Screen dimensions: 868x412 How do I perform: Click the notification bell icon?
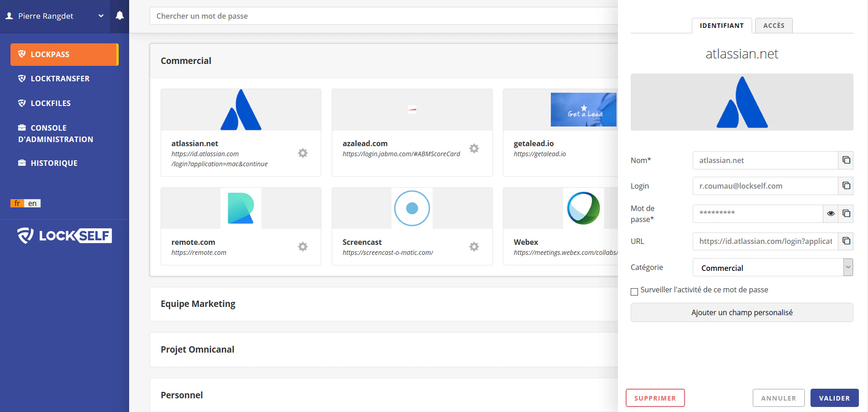pyautogui.click(x=120, y=16)
